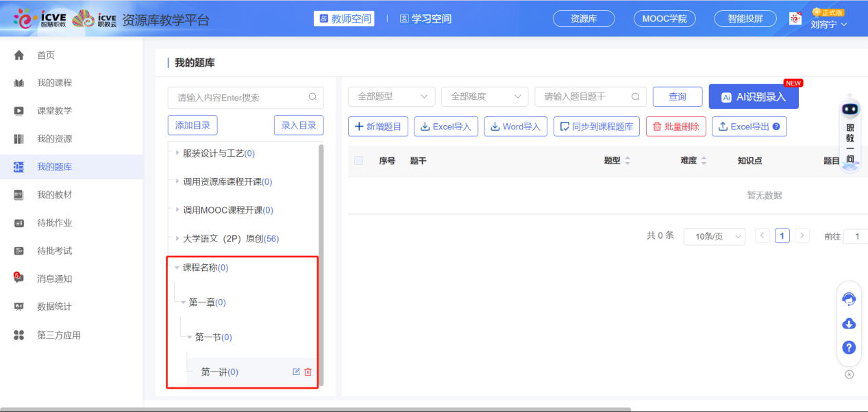
Task: Open the AI识别录入 feature
Action: click(x=753, y=96)
